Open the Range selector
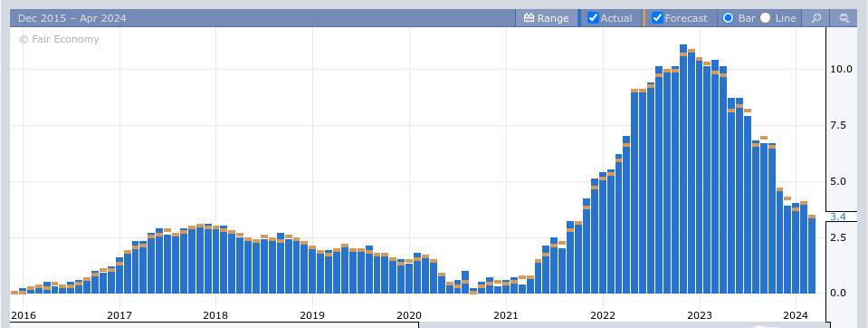This screenshot has height=328, width=868. click(547, 18)
